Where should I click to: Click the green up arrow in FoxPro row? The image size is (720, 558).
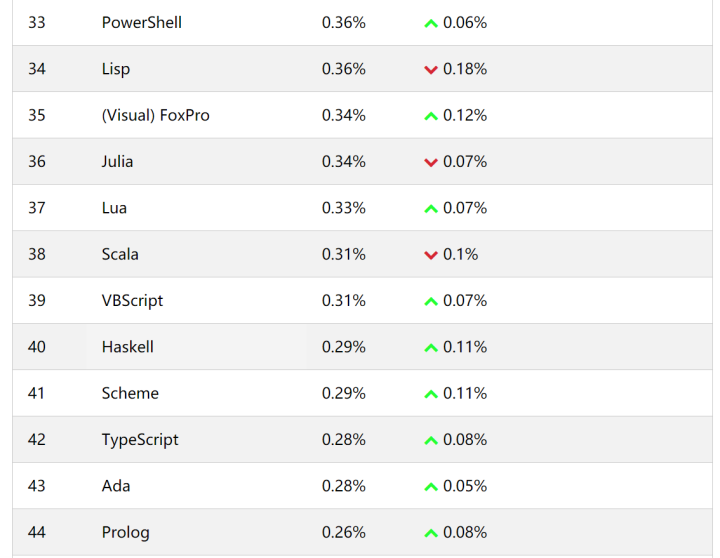tap(431, 116)
